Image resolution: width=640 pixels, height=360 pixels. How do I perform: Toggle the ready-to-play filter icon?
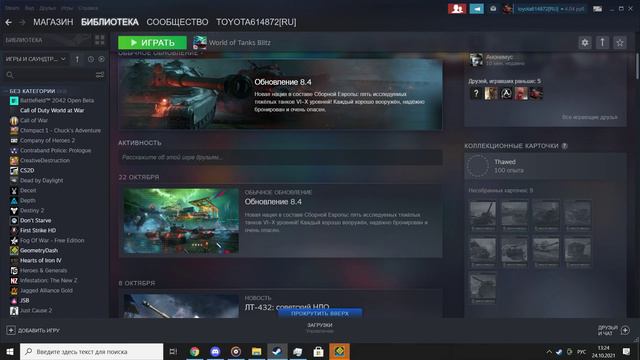(101, 59)
